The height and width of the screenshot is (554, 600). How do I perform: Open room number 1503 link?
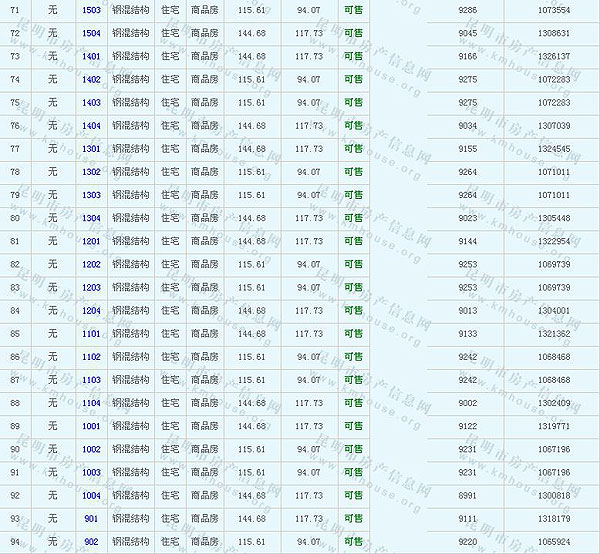pos(91,9)
